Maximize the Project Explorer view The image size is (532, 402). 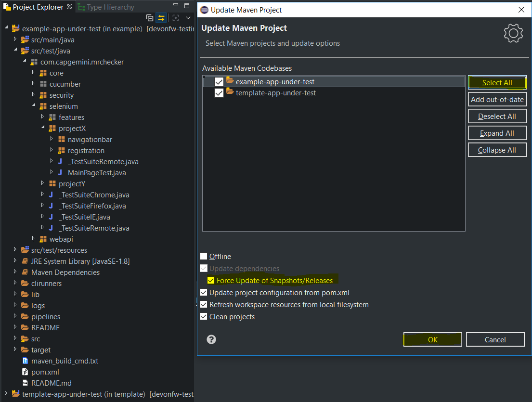click(x=186, y=5)
